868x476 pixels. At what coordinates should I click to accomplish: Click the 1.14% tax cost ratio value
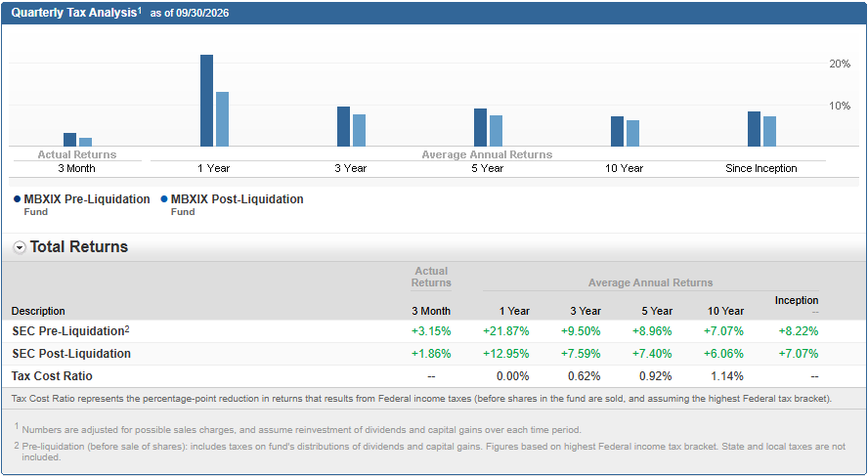(727, 376)
